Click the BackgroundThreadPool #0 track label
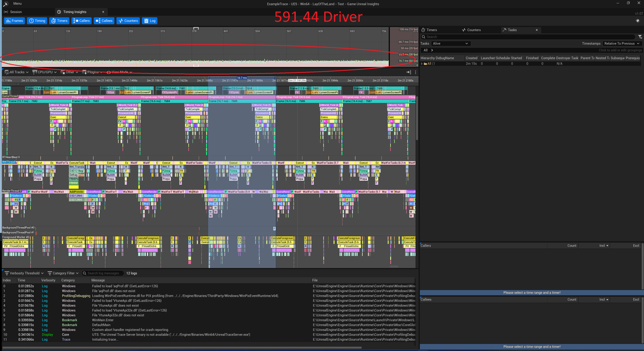This screenshot has width=644, height=351. [x=18, y=228]
